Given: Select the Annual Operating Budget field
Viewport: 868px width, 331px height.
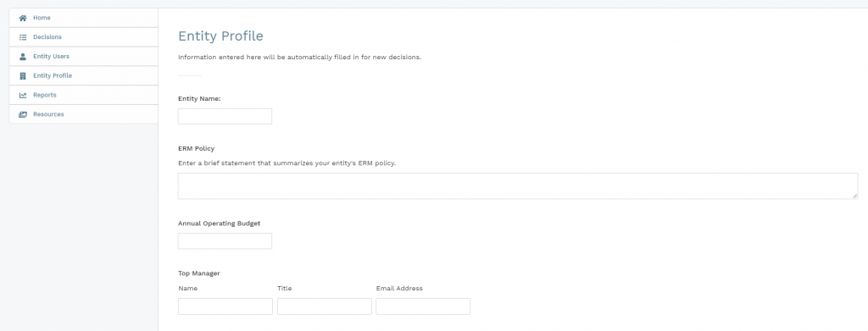Looking at the screenshot, I should 225,241.
